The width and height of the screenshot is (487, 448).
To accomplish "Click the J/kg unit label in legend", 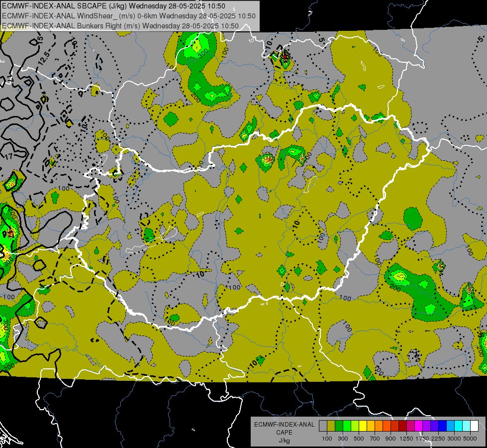I will [285, 441].
